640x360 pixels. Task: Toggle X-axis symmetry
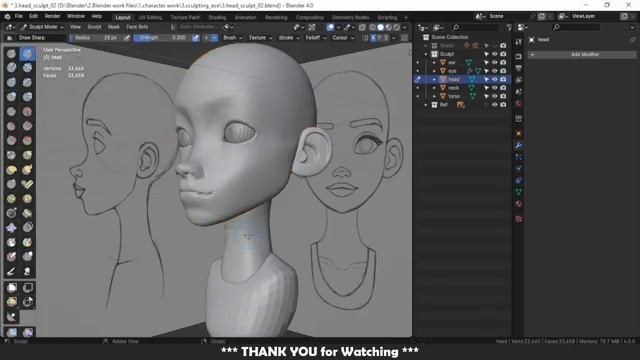click(373, 38)
